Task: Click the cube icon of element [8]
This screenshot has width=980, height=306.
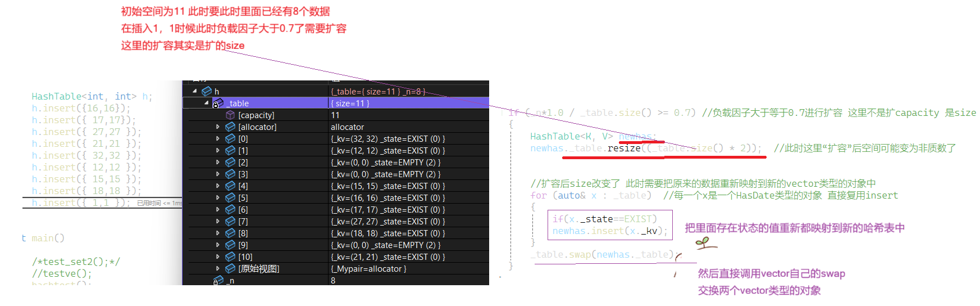Action: [x=230, y=233]
